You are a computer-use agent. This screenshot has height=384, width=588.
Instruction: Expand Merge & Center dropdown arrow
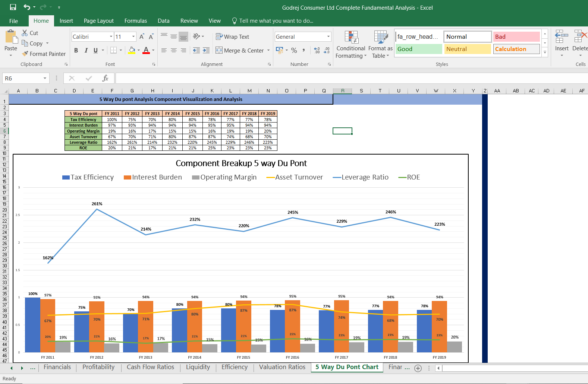pos(268,50)
